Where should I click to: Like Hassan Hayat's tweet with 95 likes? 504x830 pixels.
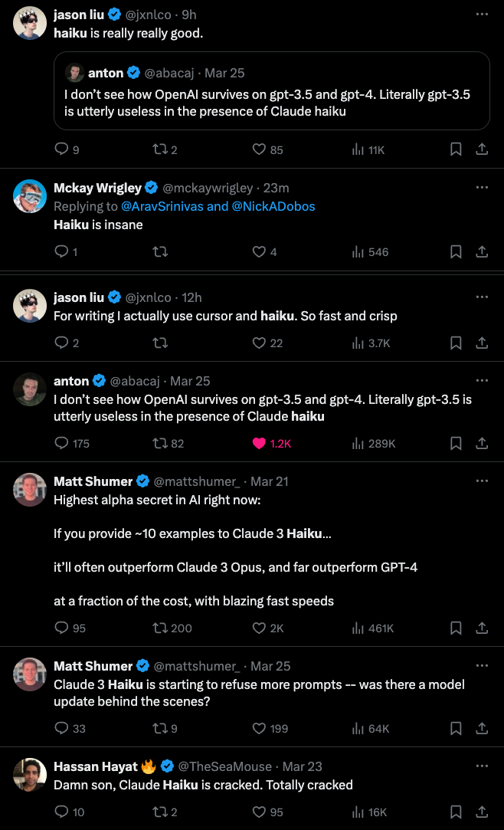point(259,812)
